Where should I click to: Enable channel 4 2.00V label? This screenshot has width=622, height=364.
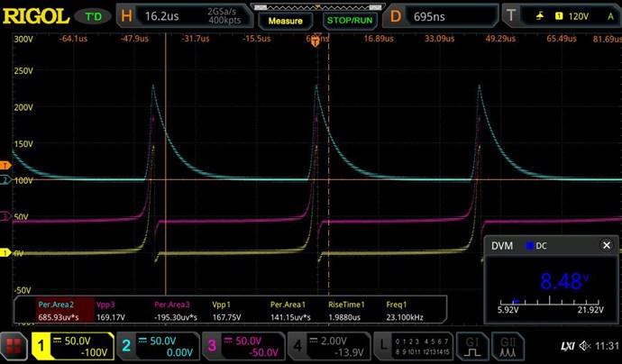pos(334,341)
